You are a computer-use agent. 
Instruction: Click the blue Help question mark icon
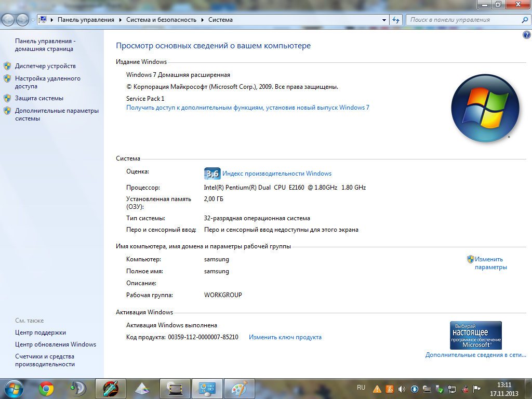coord(526,35)
